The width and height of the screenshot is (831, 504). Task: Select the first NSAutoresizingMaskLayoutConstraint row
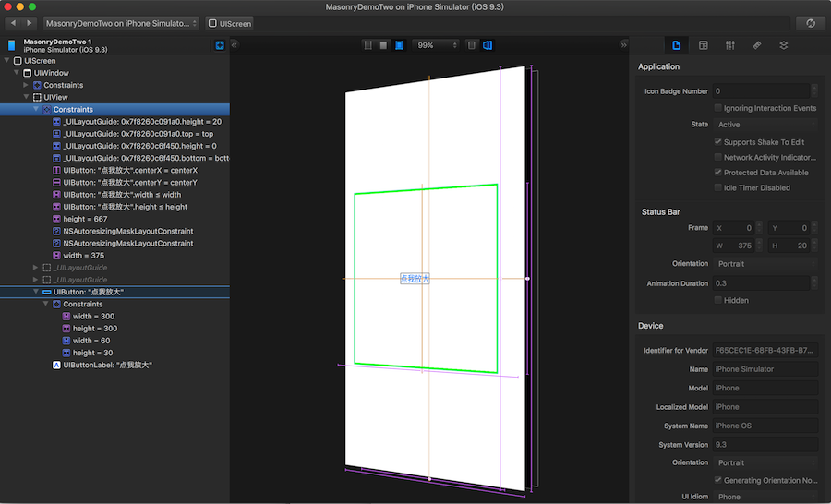pos(114,231)
